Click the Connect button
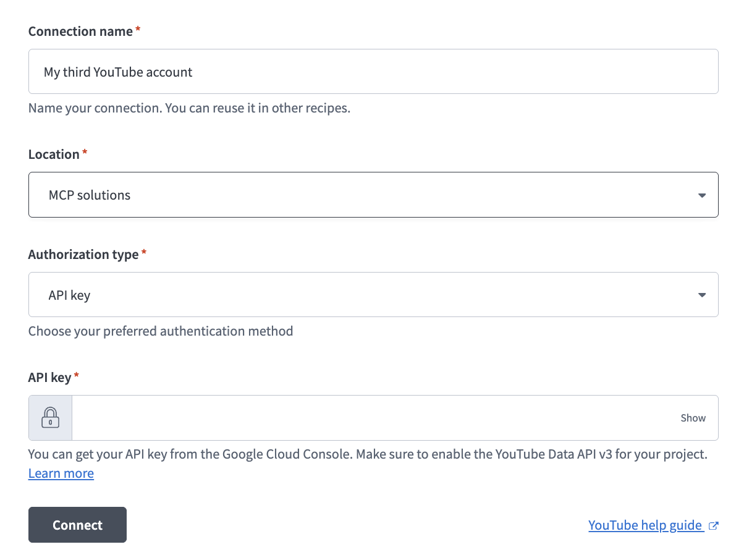The height and width of the screenshot is (560, 744). pos(77,525)
